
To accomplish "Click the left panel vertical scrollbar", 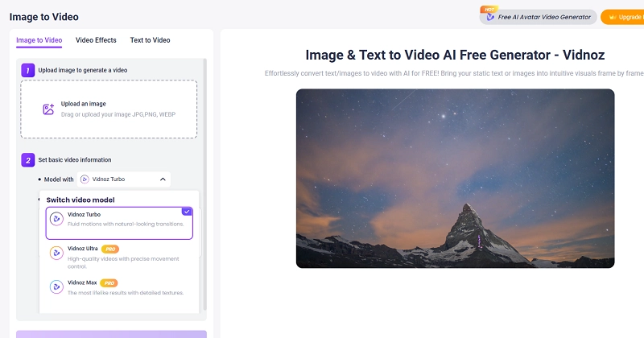I will (204, 161).
